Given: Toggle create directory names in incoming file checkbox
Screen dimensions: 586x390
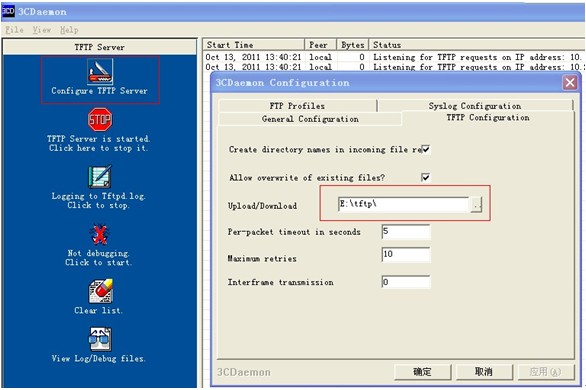Looking at the screenshot, I should (425, 149).
